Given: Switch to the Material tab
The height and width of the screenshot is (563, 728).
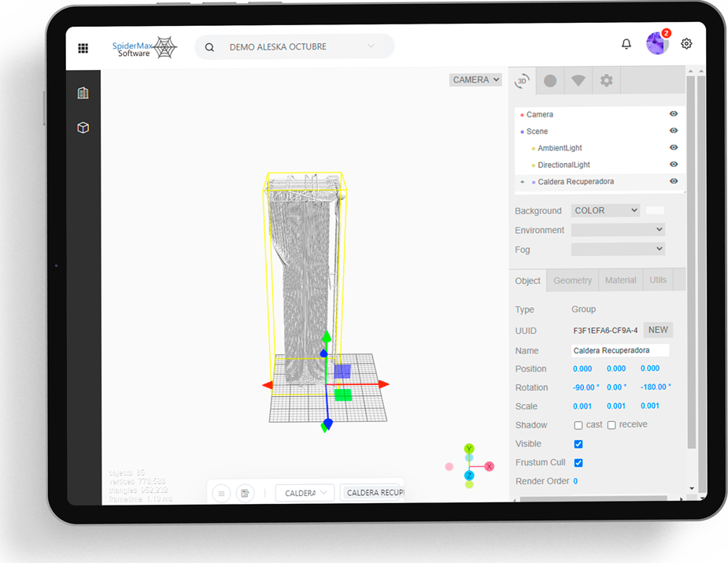Looking at the screenshot, I should pos(620,280).
